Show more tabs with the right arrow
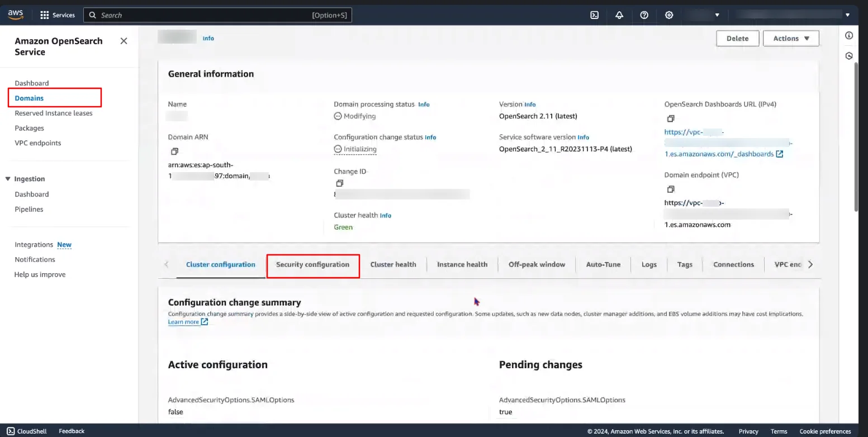 pos(810,264)
